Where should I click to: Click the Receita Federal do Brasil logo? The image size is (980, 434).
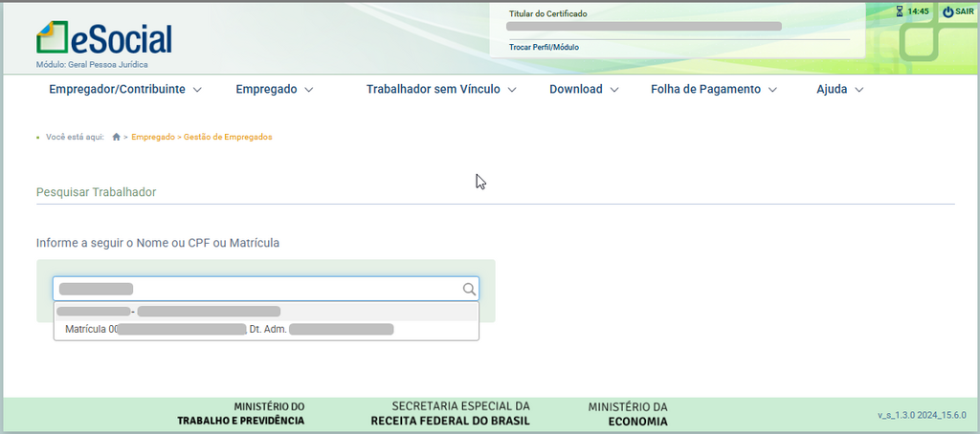coord(451,413)
